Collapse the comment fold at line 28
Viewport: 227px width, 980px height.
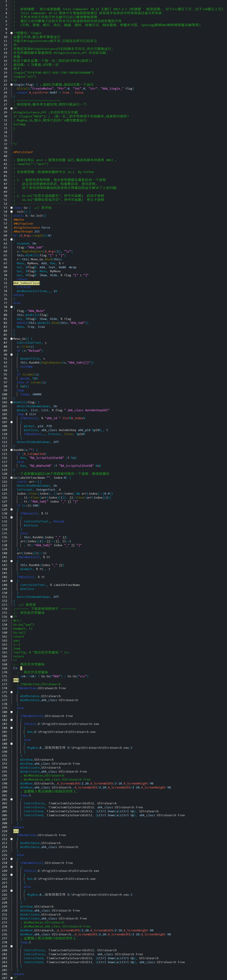pos(11,108)
